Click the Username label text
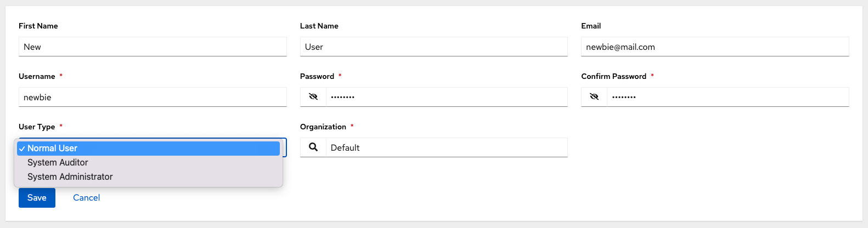 (x=37, y=76)
